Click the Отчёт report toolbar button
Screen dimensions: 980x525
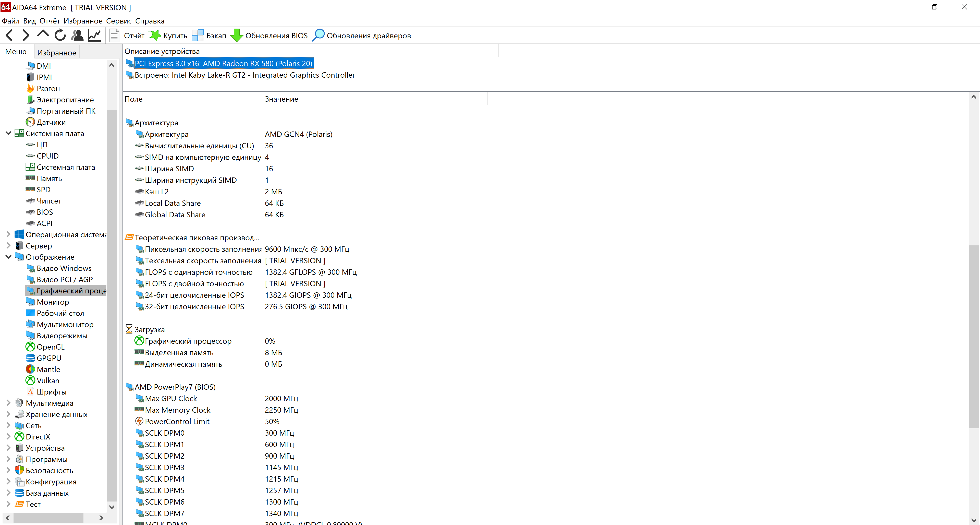point(127,35)
